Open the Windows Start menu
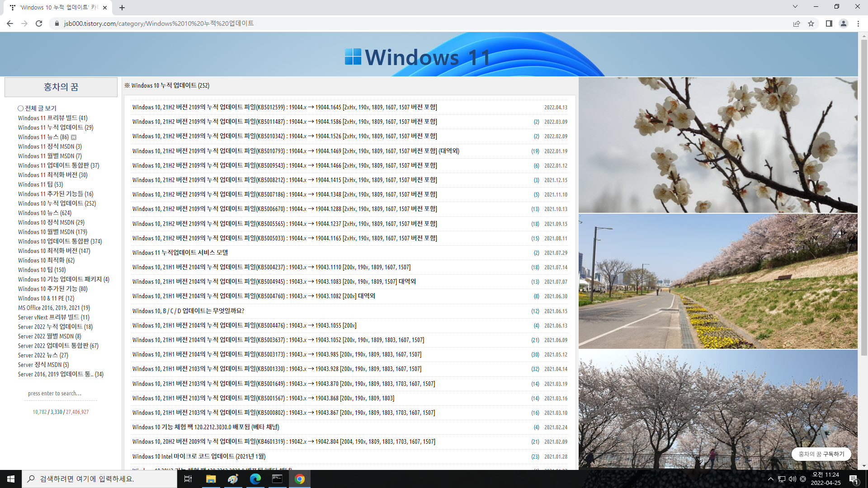 coord(11,479)
